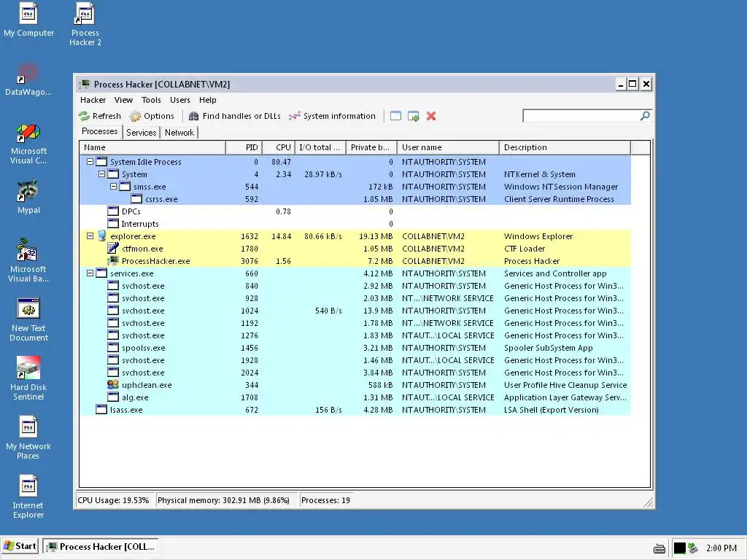Select the Process Hacker 2 desktop shortcut
Screen dimensions: 747x560
pos(85,24)
